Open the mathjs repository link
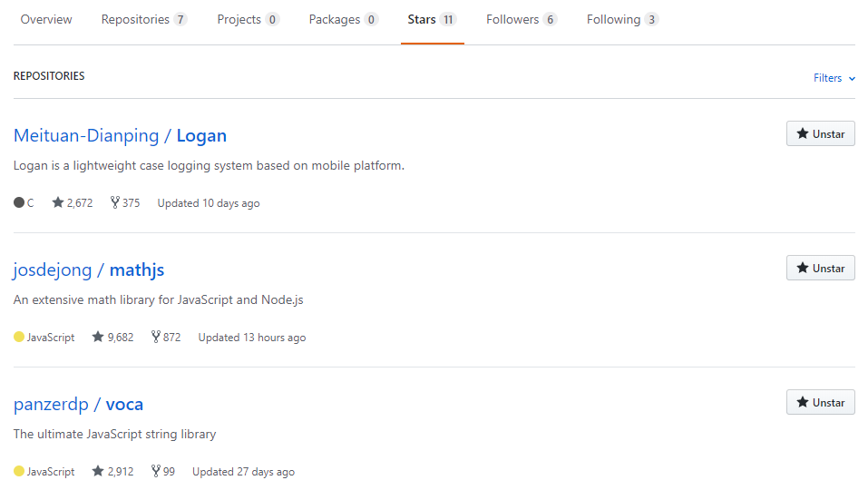This screenshot has height=490, width=868. point(137,270)
